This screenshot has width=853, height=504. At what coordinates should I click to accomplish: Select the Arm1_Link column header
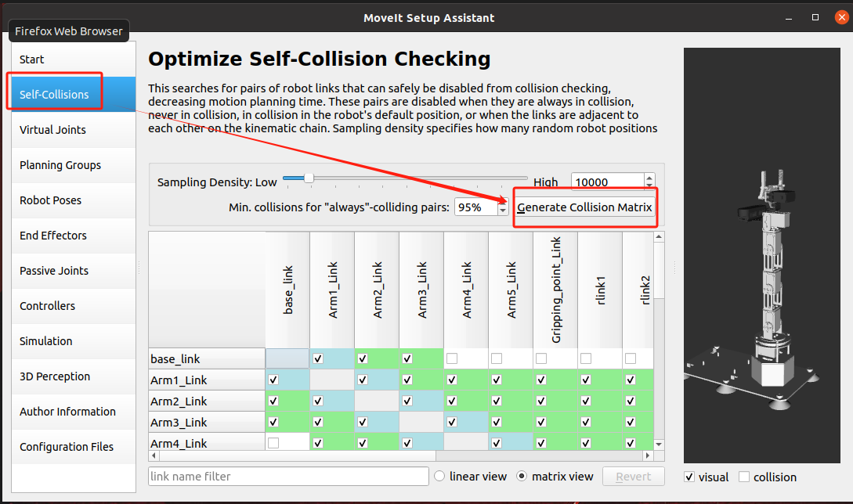point(332,290)
